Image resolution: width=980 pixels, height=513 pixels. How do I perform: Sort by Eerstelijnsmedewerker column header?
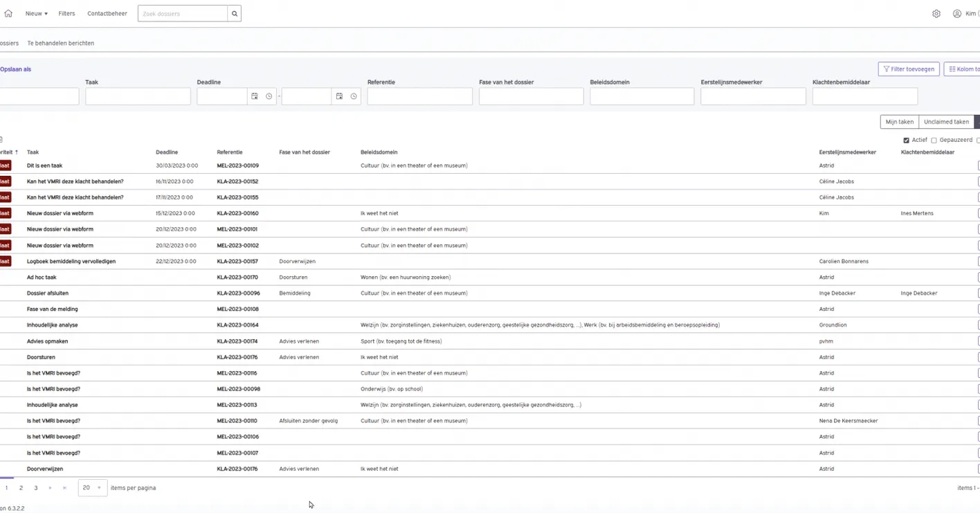[x=848, y=152]
